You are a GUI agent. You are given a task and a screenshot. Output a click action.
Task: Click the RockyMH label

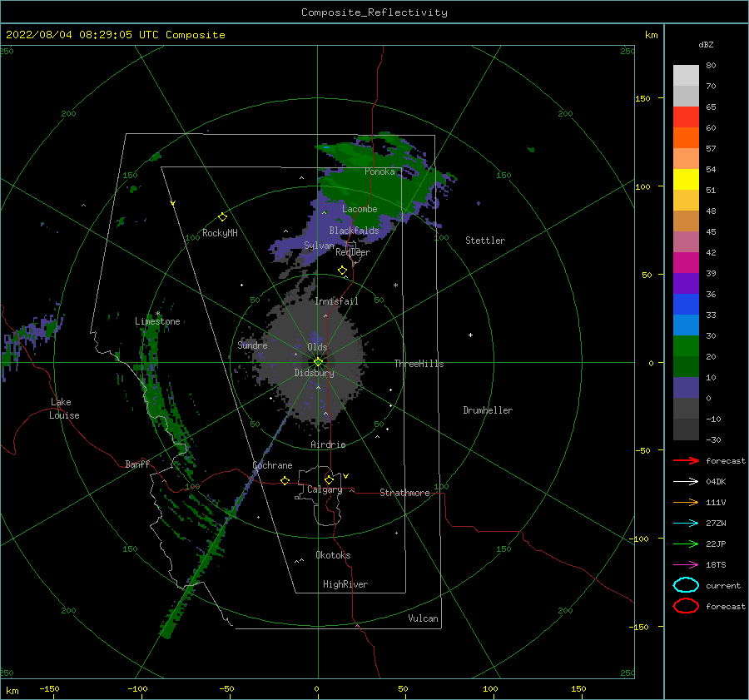point(220,233)
